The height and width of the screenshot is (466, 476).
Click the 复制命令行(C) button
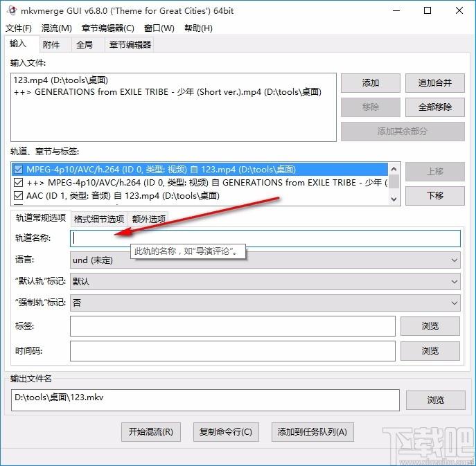(226, 431)
